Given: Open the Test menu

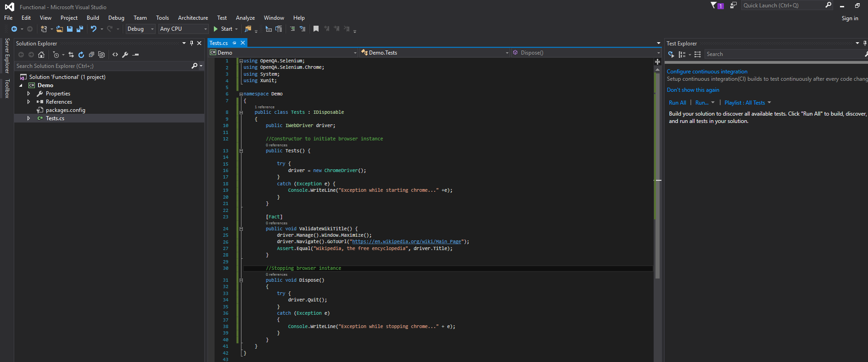Looking at the screenshot, I should pos(222,18).
